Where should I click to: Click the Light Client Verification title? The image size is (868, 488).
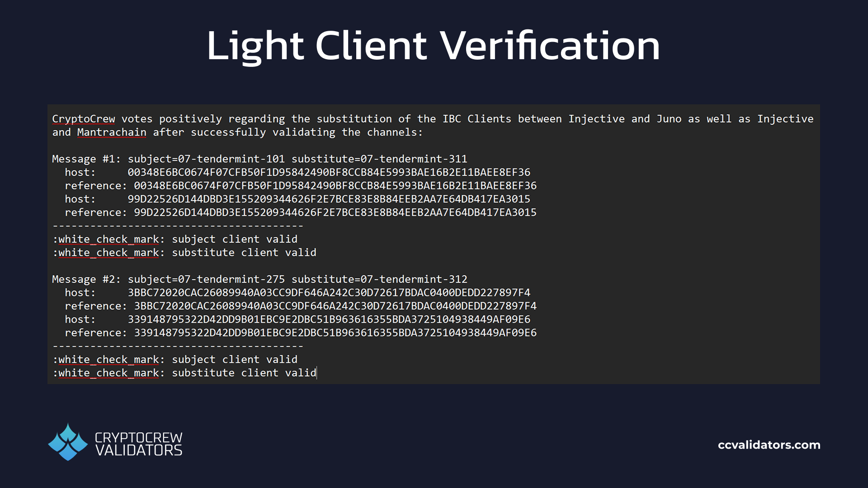point(434,46)
